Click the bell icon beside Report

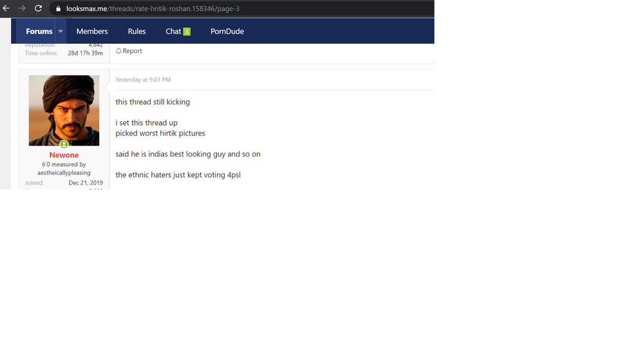point(118,51)
